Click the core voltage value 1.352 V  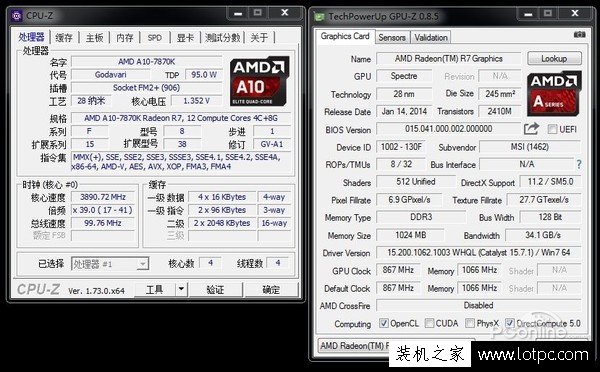pos(196,101)
